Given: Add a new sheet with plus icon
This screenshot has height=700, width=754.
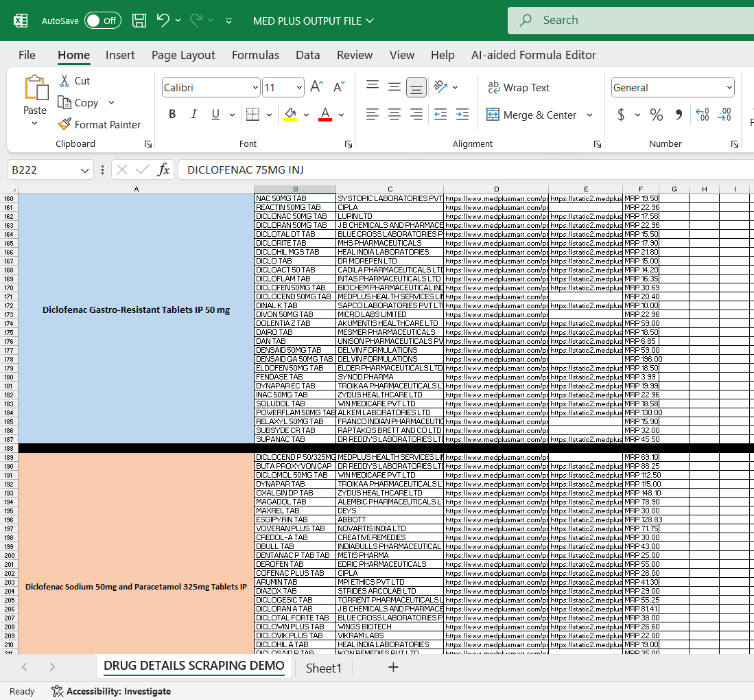Looking at the screenshot, I should point(393,667).
